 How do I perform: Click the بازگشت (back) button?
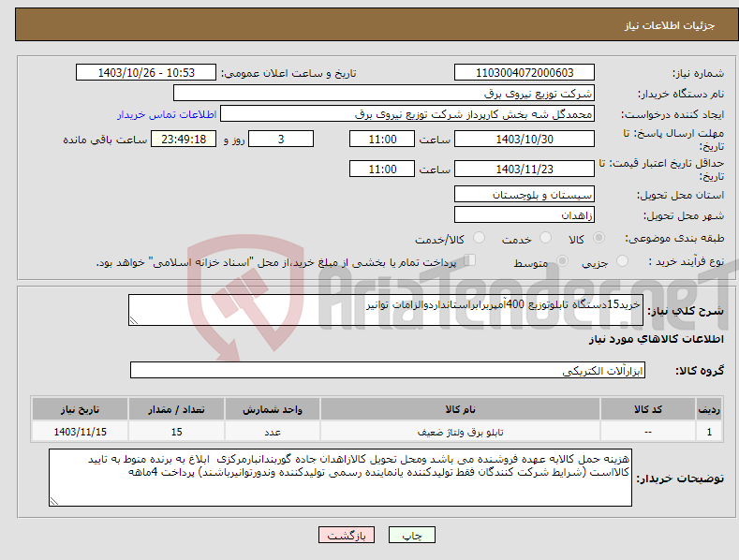(347, 535)
